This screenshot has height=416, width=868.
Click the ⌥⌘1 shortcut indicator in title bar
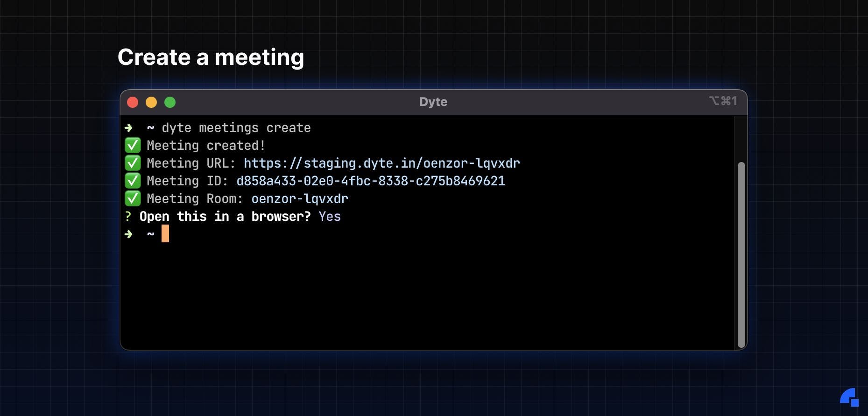pos(723,101)
